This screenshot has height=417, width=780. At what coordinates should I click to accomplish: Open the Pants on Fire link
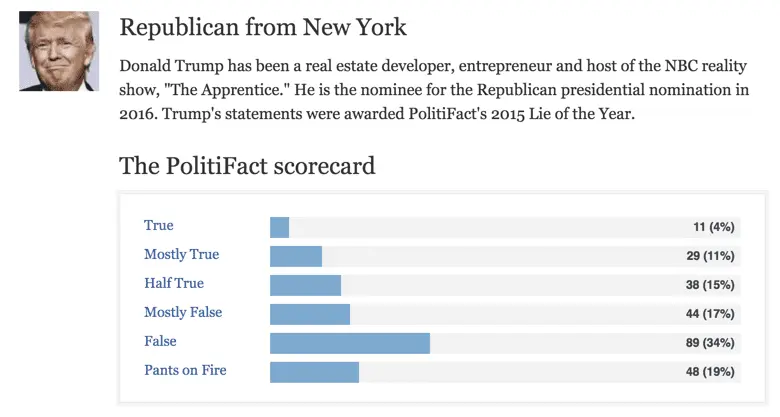[x=185, y=371]
